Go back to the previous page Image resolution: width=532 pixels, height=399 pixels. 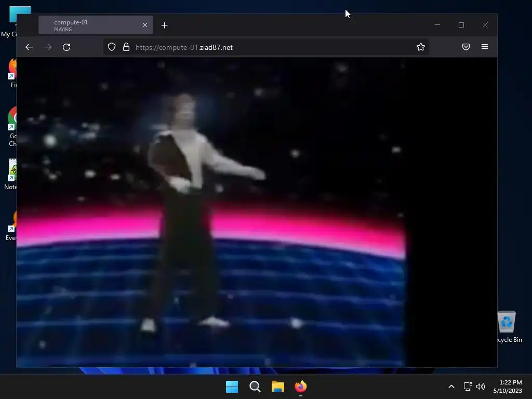point(29,47)
